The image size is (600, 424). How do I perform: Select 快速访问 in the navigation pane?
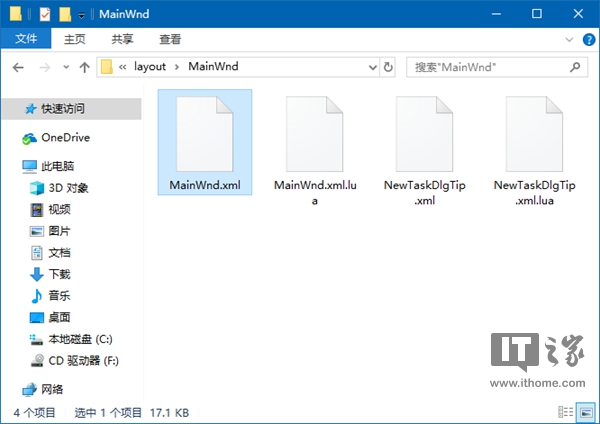[72, 109]
